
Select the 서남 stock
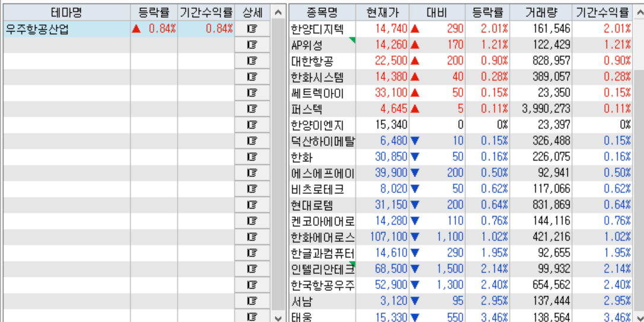coord(302,301)
